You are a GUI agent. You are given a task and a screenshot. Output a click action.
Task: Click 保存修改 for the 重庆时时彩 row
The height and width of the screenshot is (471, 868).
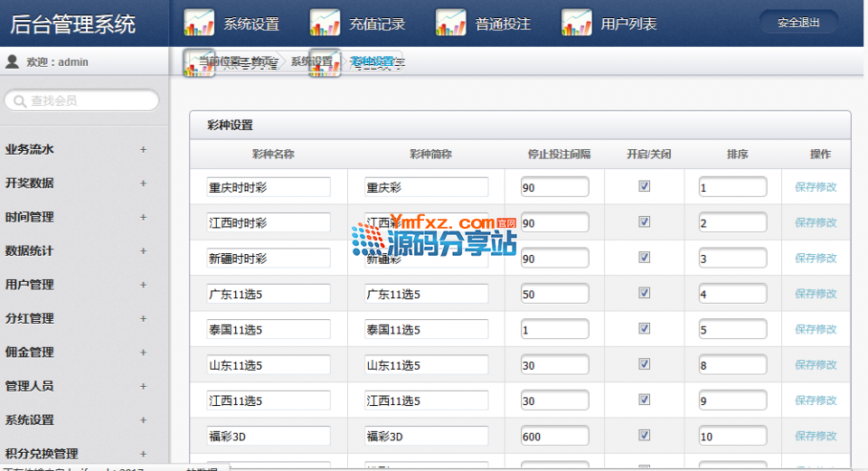tap(816, 187)
